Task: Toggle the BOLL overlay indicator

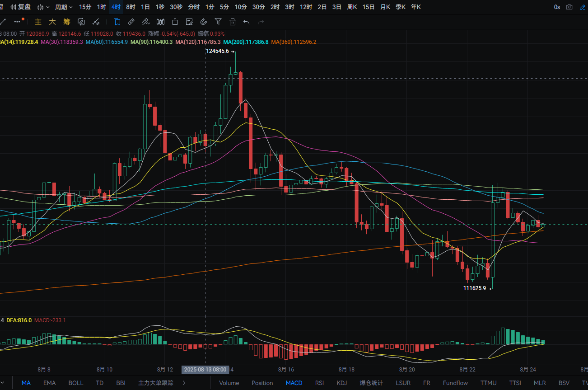Action: (x=76, y=383)
